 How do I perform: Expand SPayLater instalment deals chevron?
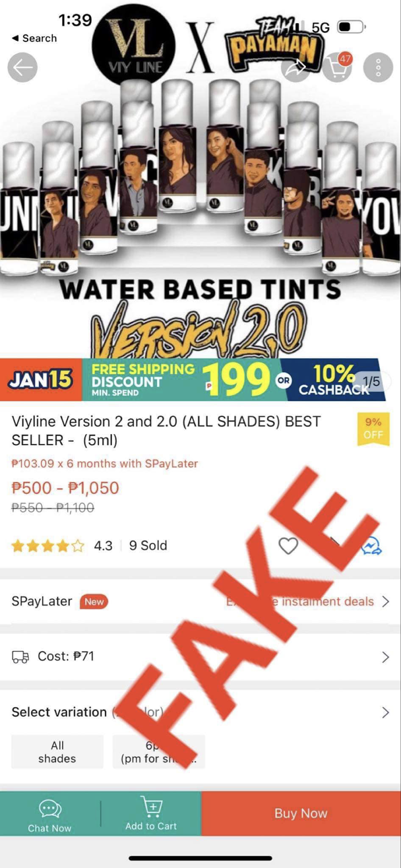[x=385, y=602]
